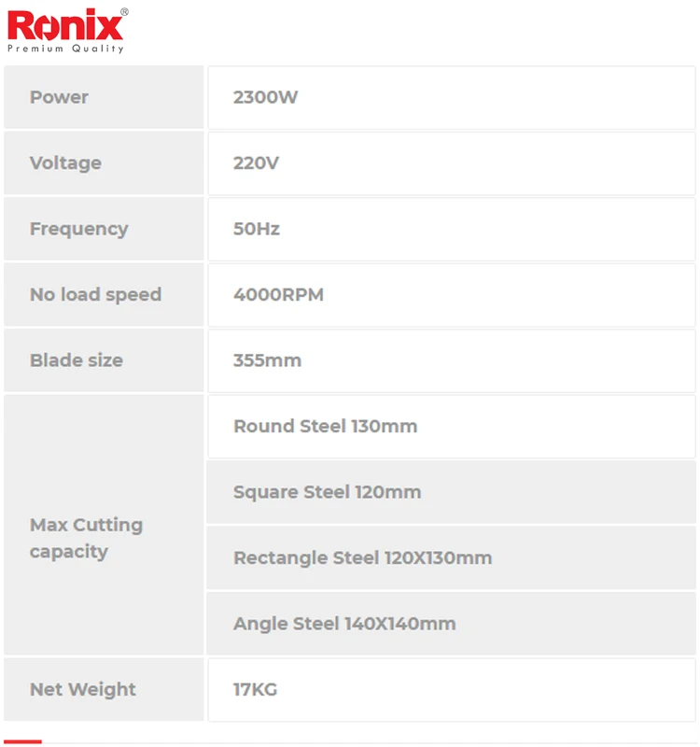Click the Angle Steel 140X140mm row
This screenshot has width=700, height=747.
pos(452,624)
